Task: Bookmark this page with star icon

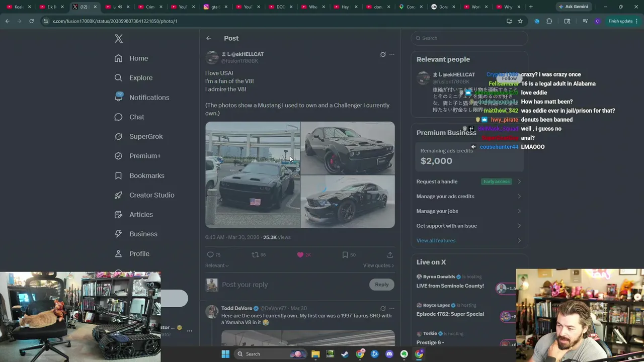Action: (x=520, y=21)
